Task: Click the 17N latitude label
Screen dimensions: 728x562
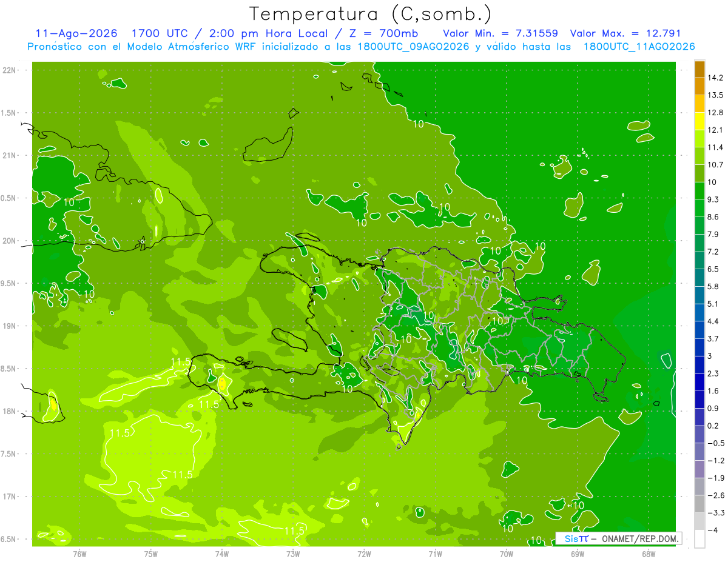Action: 10,497
